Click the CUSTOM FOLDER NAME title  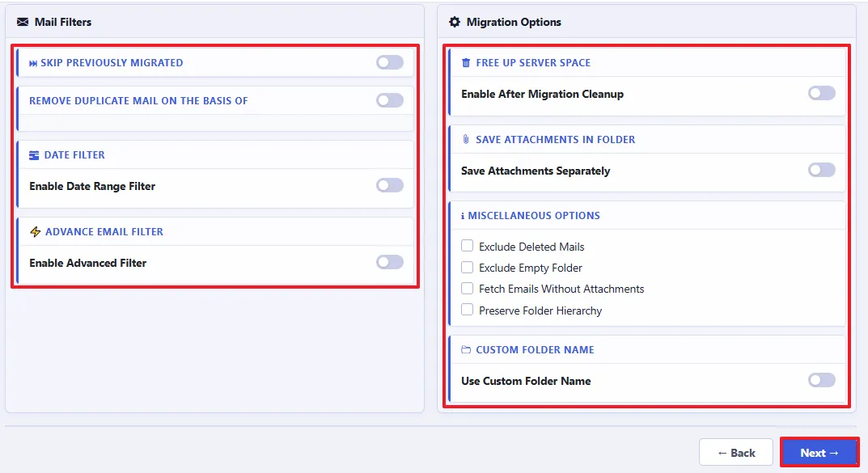pyautogui.click(x=536, y=349)
